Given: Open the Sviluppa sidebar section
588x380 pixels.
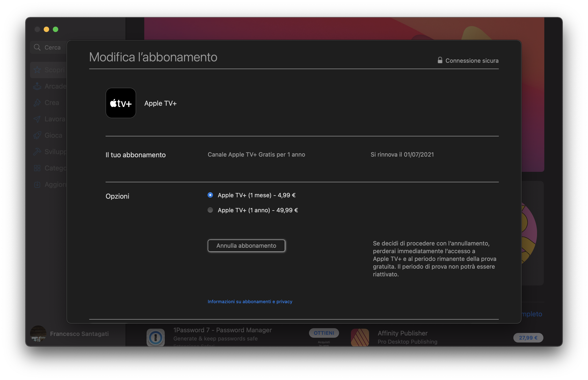Looking at the screenshot, I should tap(48, 152).
